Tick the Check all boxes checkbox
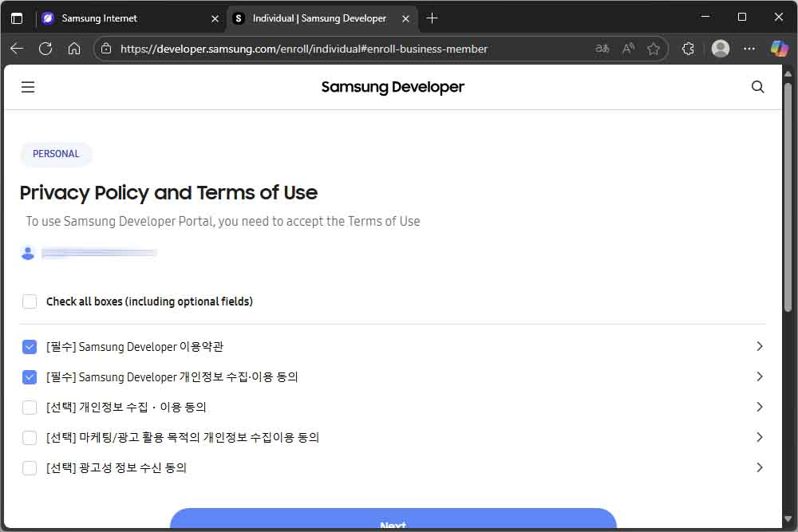Viewport: 798px width, 532px height. point(30,301)
